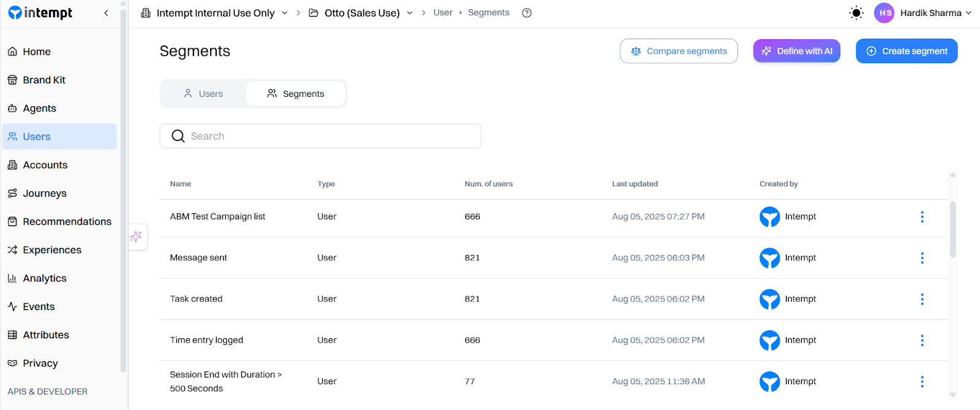Open the HS user avatar
The height and width of the screenshot is (410, 980).
tap(884, 13)
